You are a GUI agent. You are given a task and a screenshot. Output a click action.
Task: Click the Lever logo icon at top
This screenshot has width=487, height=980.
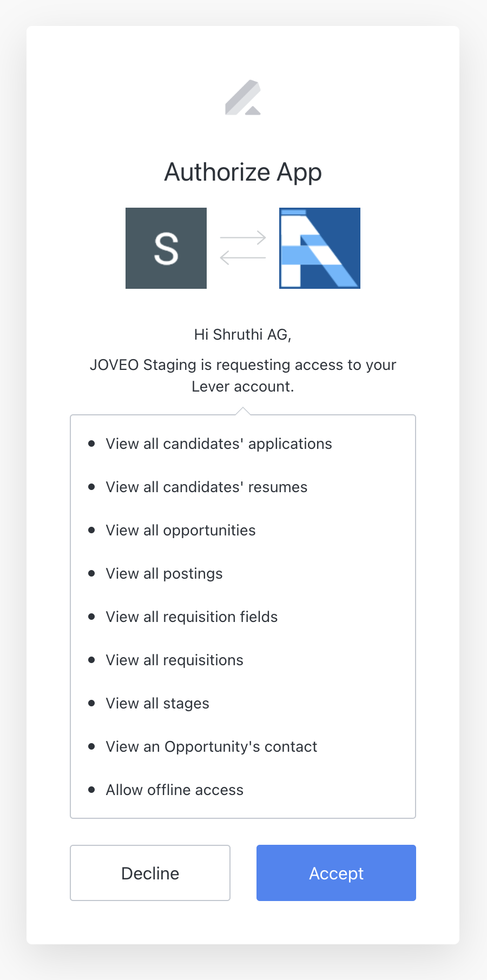(243, 98)
